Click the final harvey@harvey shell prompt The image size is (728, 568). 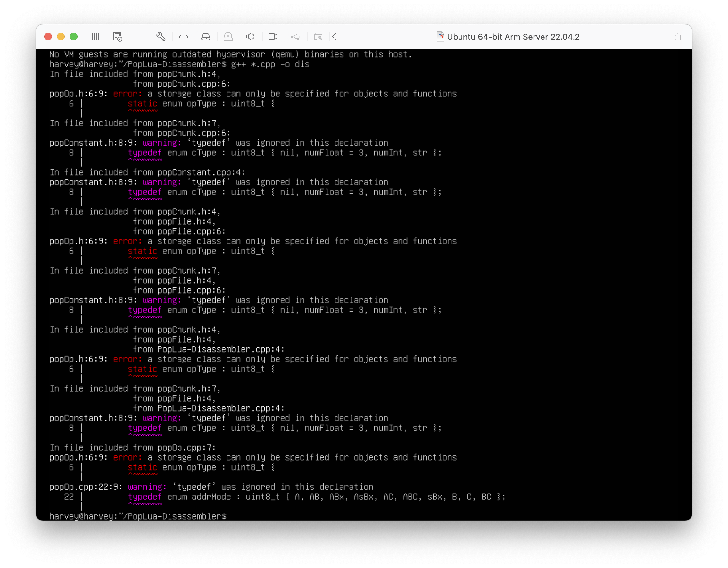(138, 516)
